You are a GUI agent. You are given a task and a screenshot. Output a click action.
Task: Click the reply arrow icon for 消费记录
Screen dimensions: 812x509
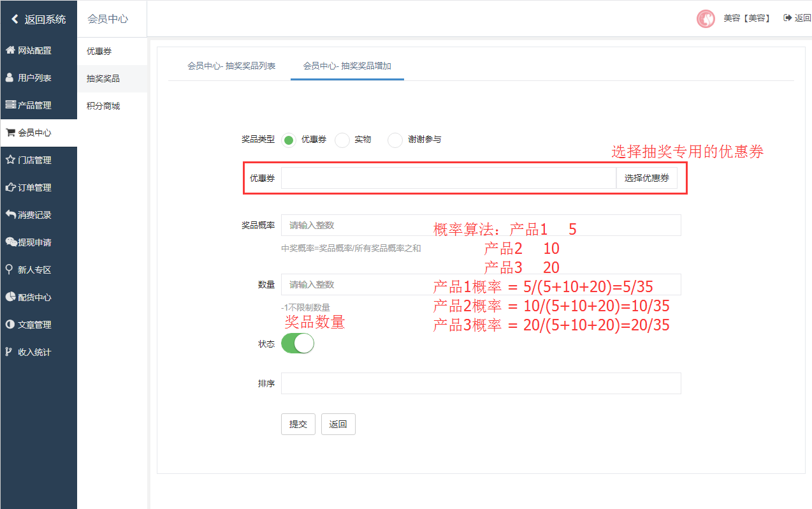[10, 215]
